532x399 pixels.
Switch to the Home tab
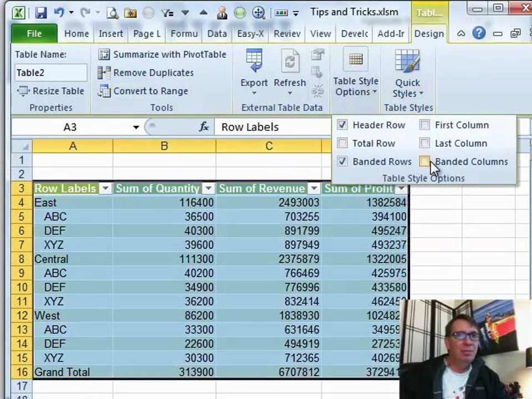point(76,34)
